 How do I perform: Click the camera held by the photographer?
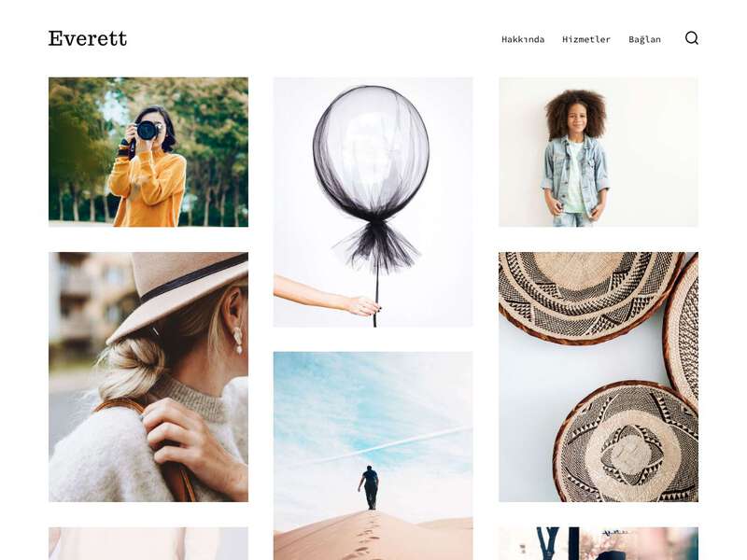click(148, 130)
